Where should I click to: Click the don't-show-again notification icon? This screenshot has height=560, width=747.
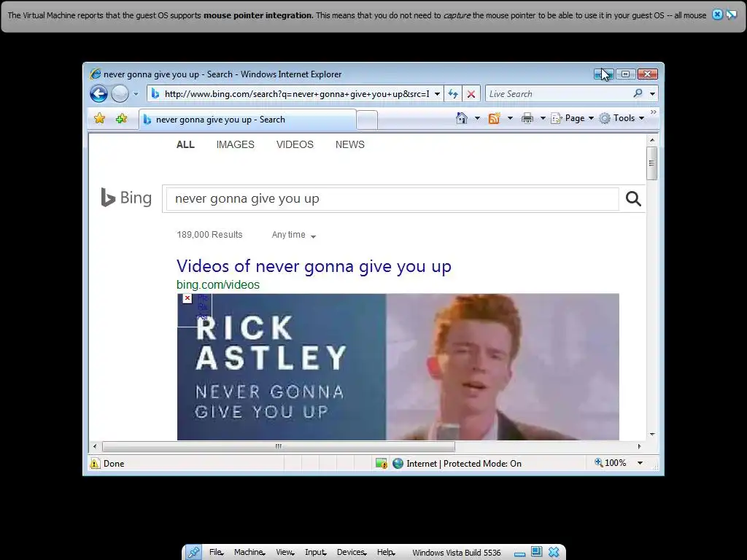click(x=731, y=15)
